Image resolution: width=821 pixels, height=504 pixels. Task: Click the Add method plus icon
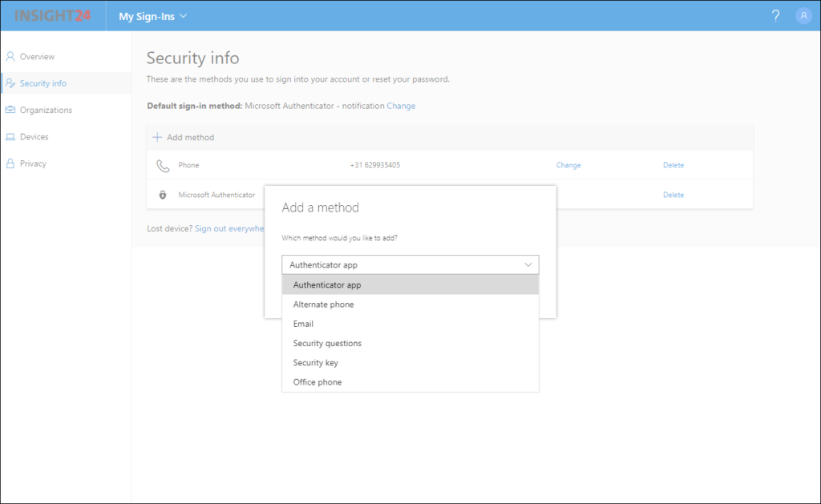(x=157, y=136)
